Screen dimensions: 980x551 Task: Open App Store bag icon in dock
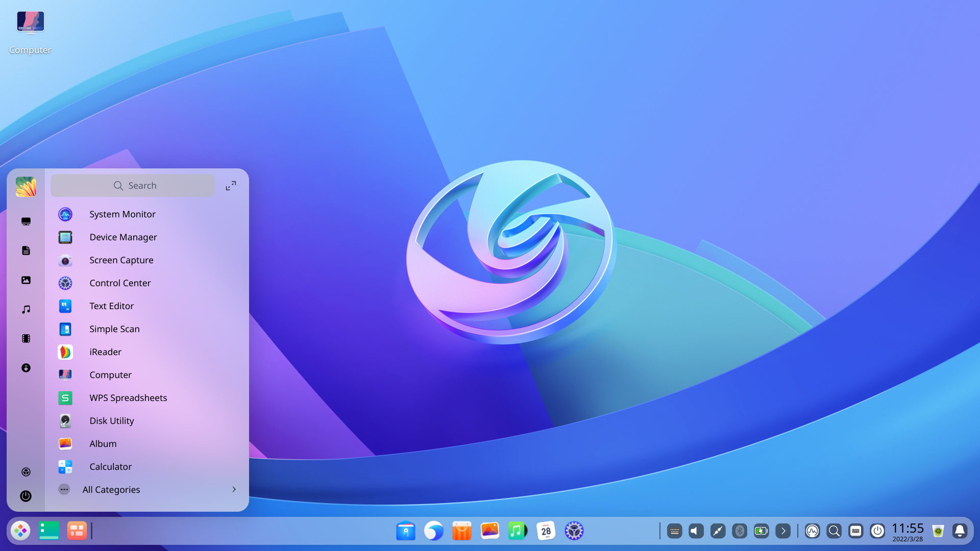tap(462, 531)
